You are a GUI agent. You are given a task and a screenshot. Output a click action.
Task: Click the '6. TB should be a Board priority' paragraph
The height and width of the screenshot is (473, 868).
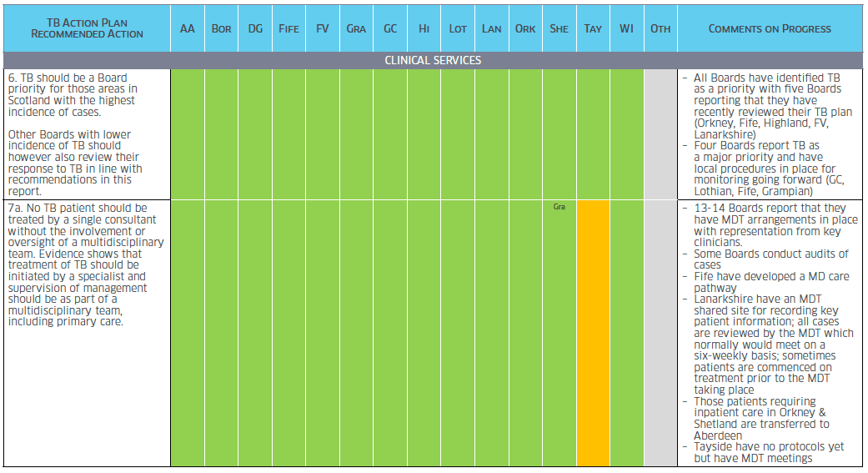[x=73, y=95]
